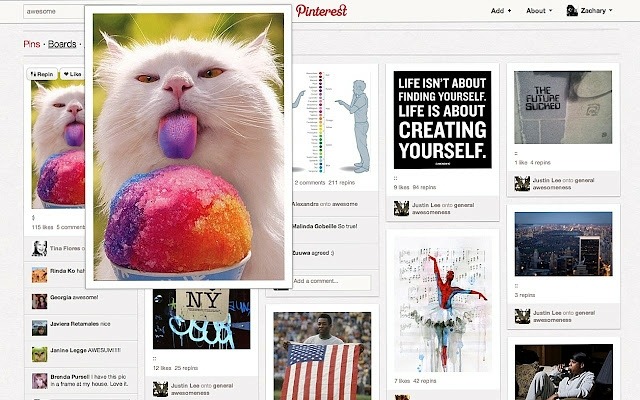This screenshot has width=640, height=400.
Task: Click the Add a comment field
Action: pyautogui.click(x=331, y=281)
